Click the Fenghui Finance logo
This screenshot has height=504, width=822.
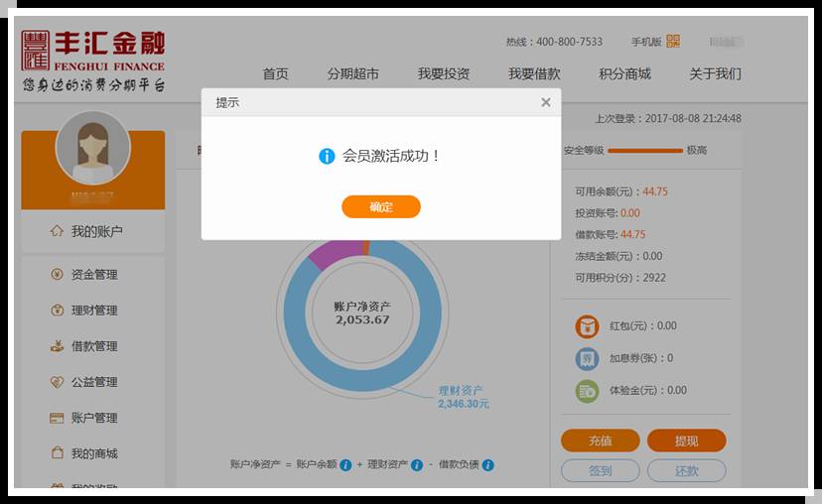tap(92, 61)
